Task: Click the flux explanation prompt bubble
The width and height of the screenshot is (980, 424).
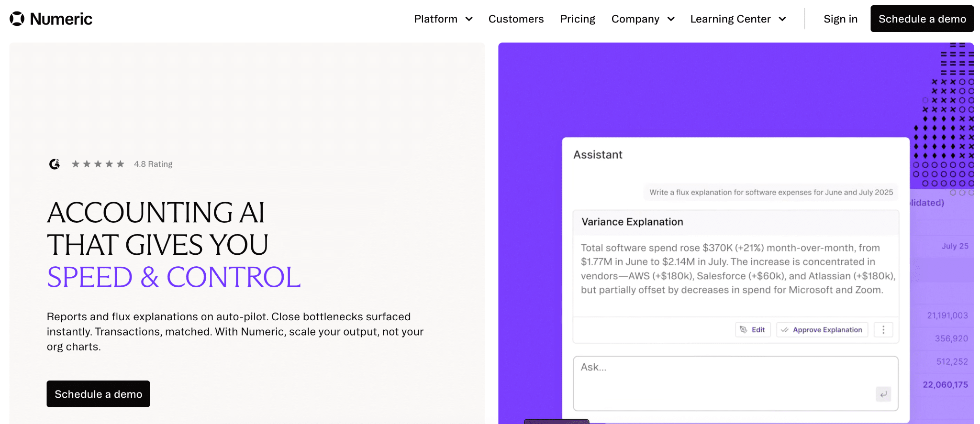Action: tap(771, 192)
